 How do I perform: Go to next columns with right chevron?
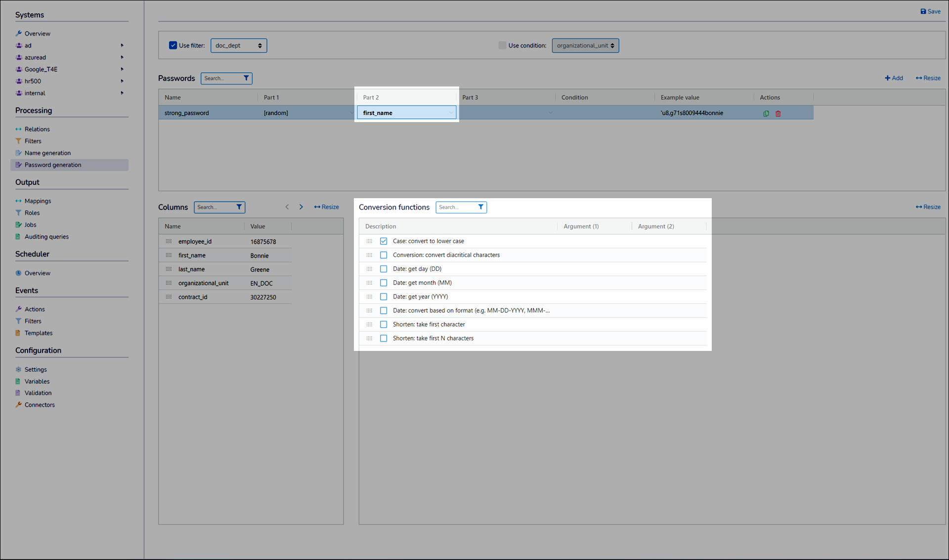tap(301, 207)
